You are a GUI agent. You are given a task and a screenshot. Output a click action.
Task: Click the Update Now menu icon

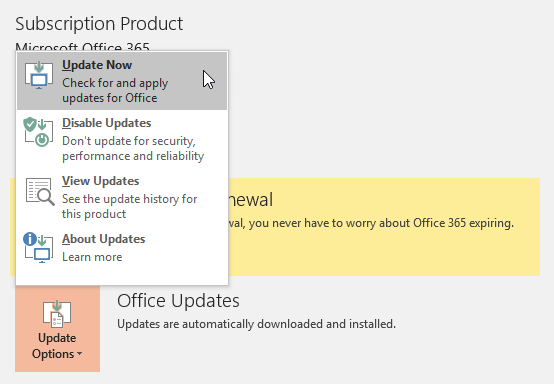tap(39, 75)
